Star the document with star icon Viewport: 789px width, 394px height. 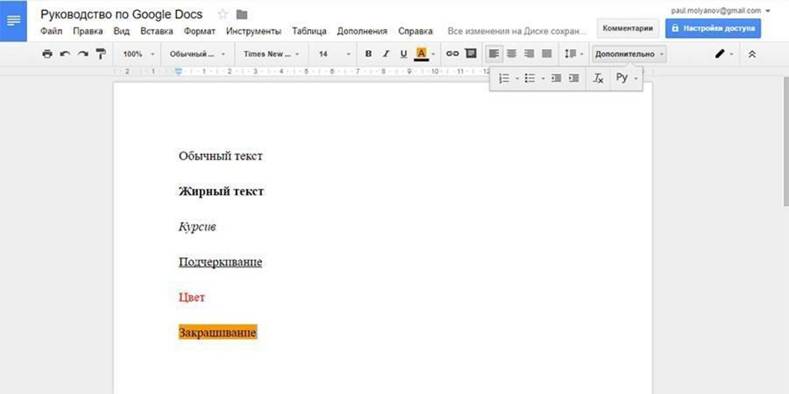pos(222,14)
